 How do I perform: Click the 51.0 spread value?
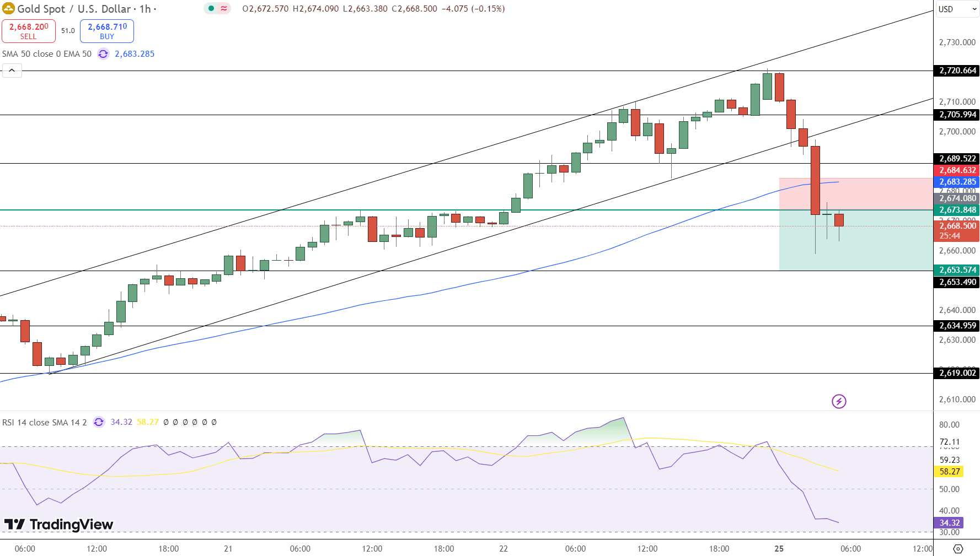pos(68,31)
